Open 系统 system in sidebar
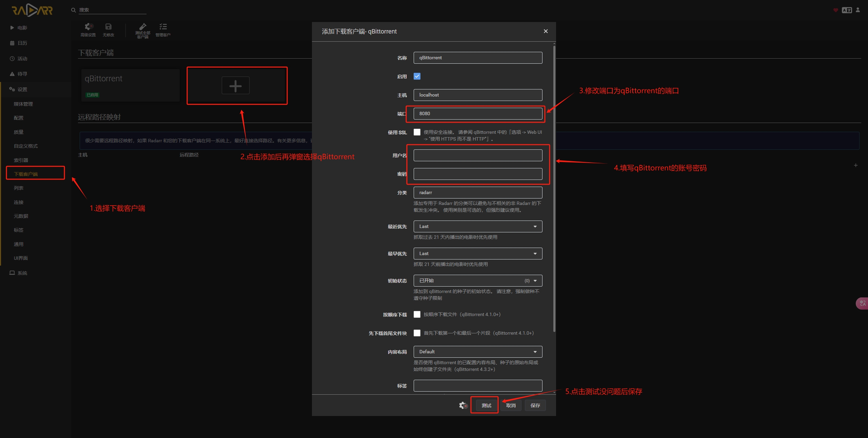 pos(36,273)
